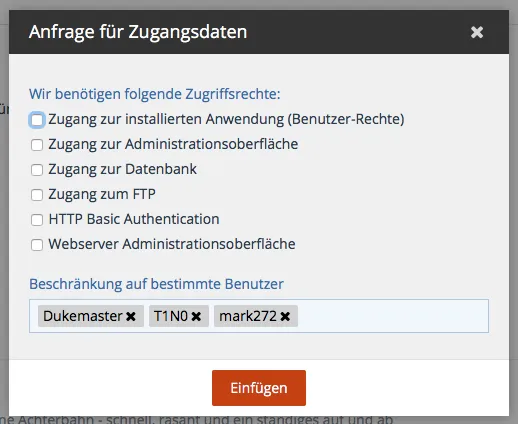Image resolution: width=518 pixels, height=424 pixels.
Task: Click the Dukemaster tag name
Action: pos(83,316)
